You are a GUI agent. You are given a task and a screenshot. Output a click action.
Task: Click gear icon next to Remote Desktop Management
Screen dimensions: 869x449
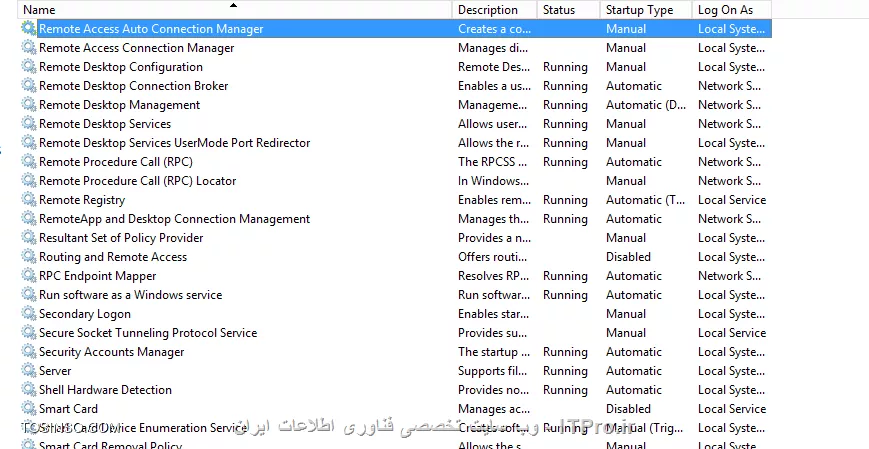coord(29,104)
